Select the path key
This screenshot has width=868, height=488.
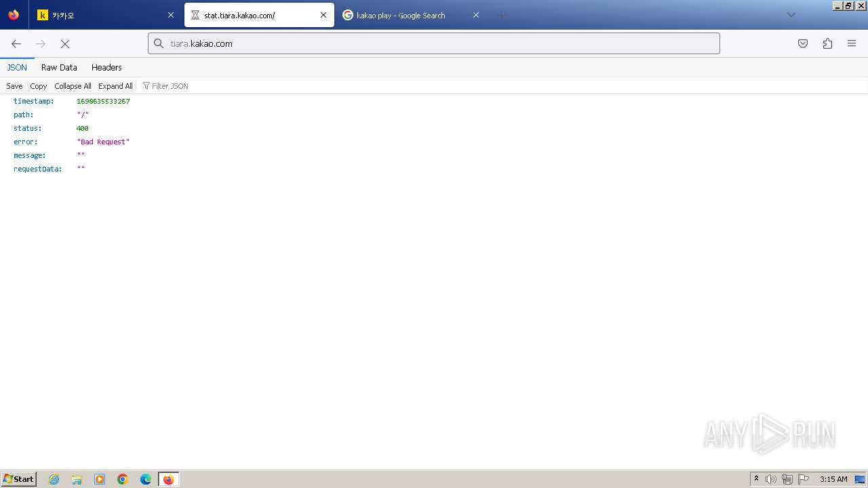point(24,115)
